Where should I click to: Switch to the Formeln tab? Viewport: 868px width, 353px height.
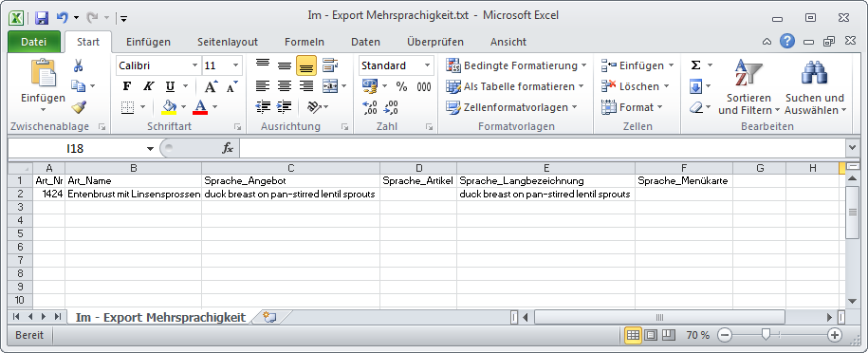(x=305, y=42)
